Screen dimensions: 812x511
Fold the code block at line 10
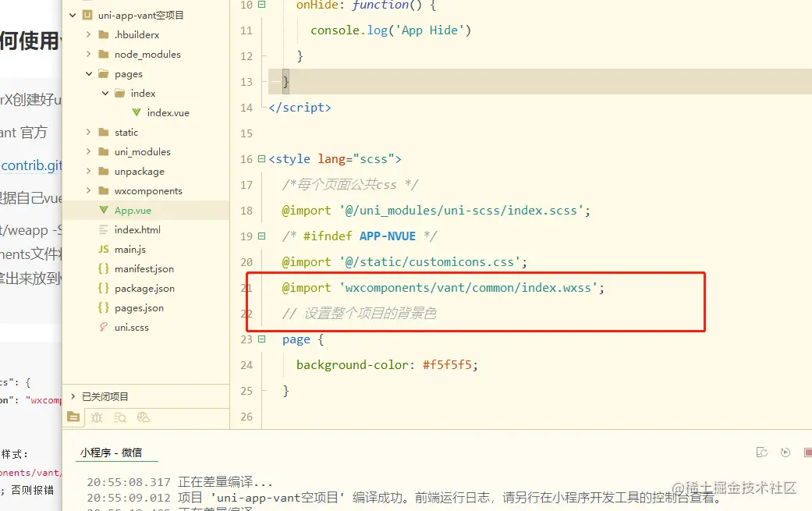coord(262,5)
